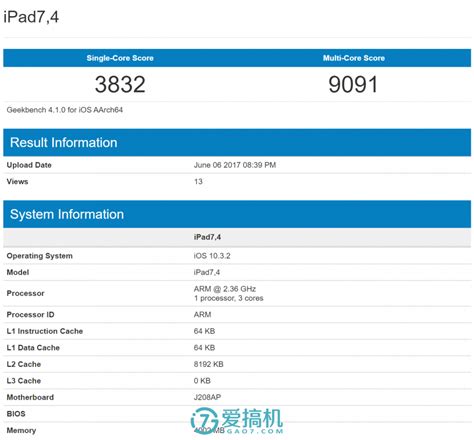474x440 pixels.
Task: Click the Operating System label
Action: (x=40, y=256)
